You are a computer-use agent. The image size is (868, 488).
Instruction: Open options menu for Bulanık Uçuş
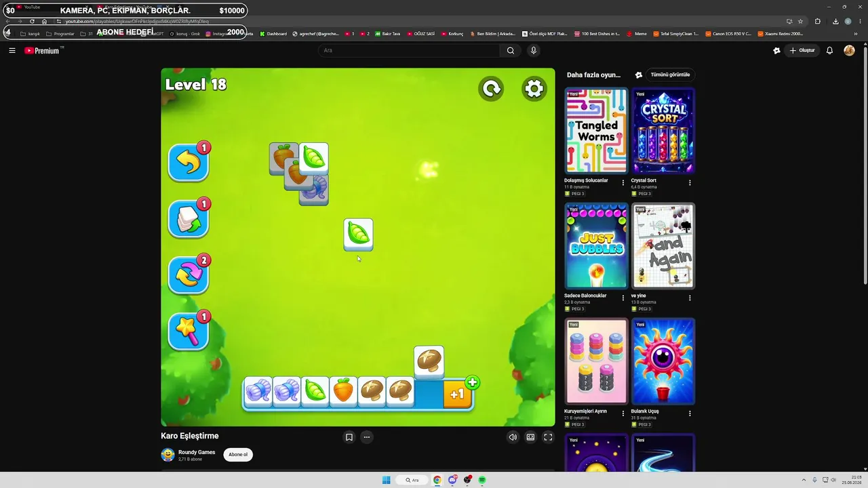click(x=690, y=413)
